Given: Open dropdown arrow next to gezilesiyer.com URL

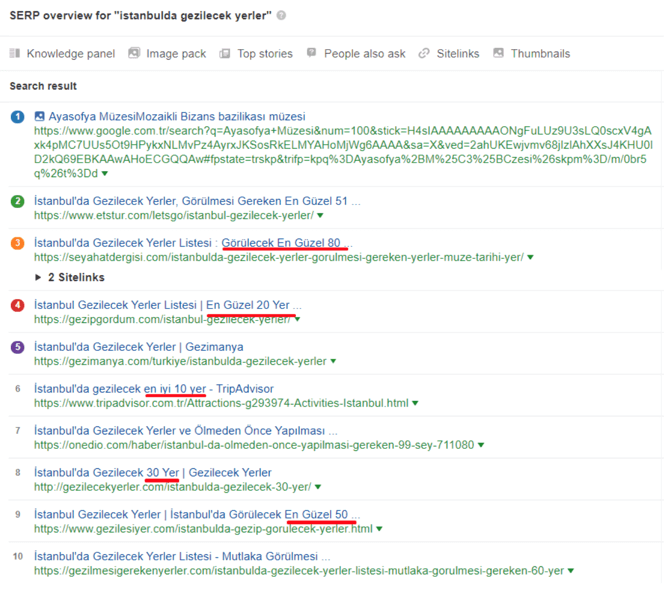Looking at the screenshot, I should point(379,529).
